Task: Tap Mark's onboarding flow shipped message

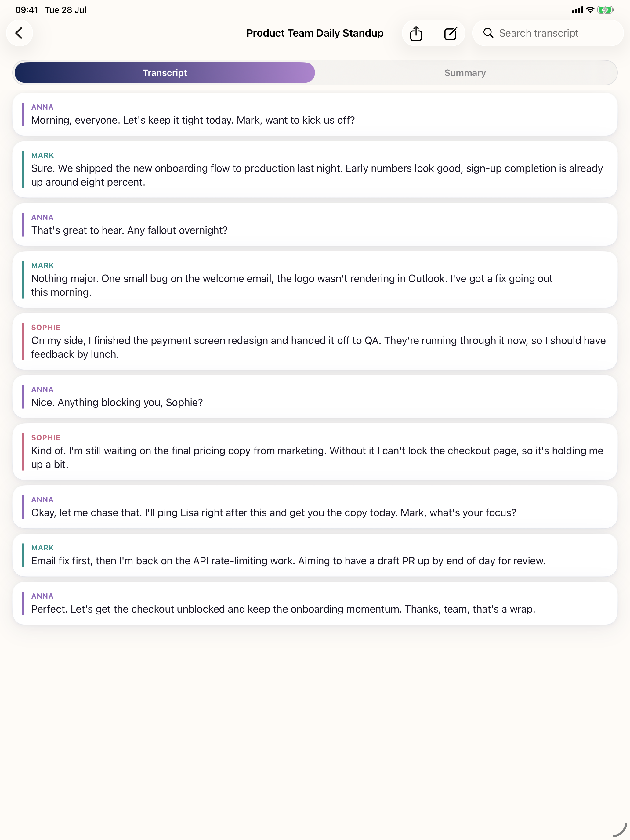Action: (x=315, y=169)
